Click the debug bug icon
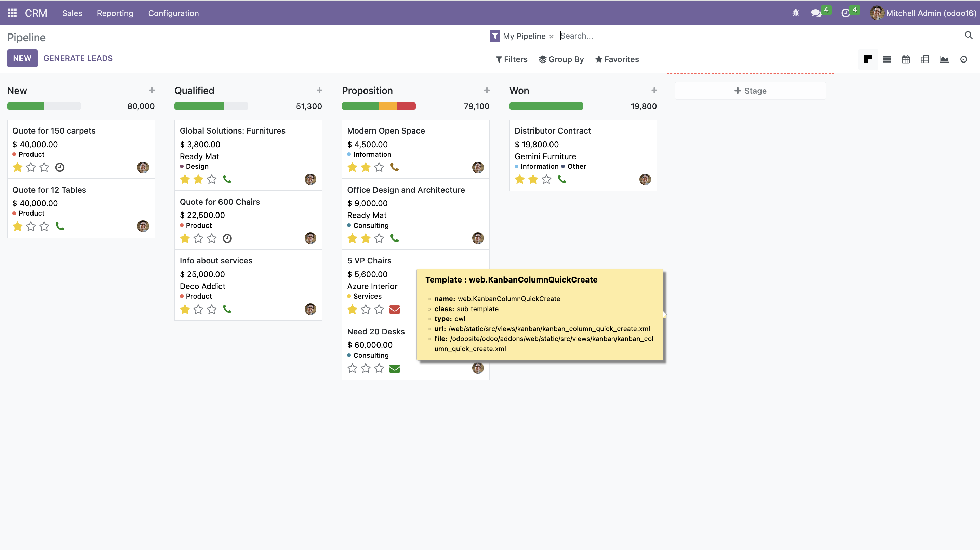 coord(795,13)
